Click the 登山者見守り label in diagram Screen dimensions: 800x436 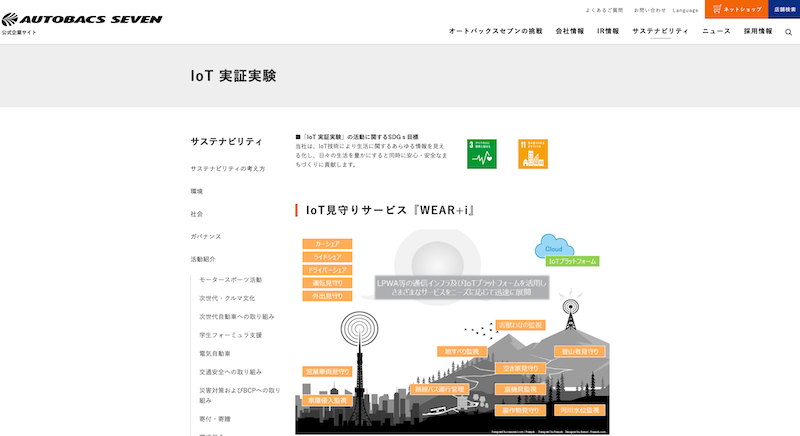coord(580,351)
